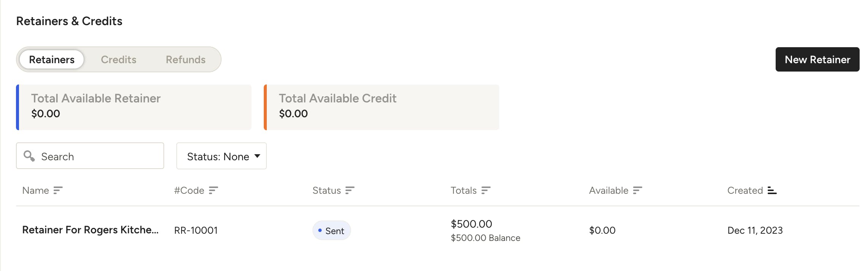Select the Retainers tab
The height and width of the screenshot is (271, 868).
pyautogui.click(x=51, y=59)
